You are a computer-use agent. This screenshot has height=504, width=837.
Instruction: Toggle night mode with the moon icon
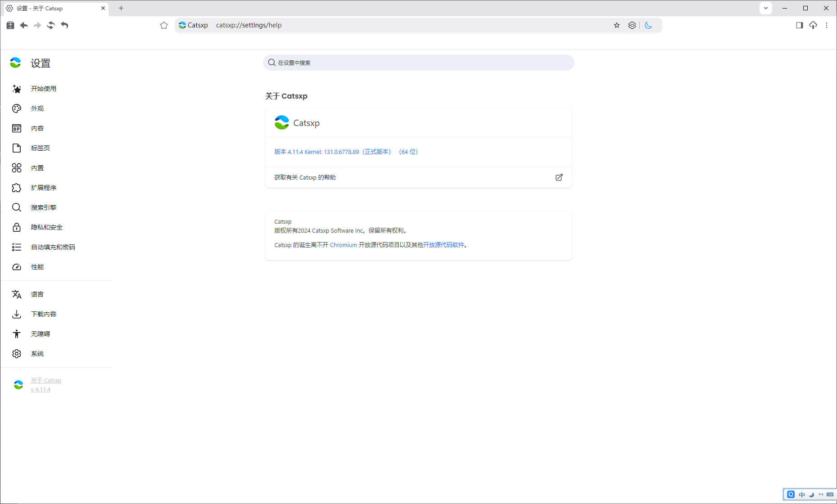pos(648,25)
